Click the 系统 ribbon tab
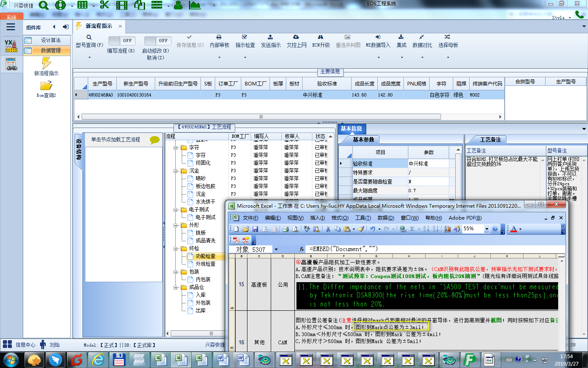The image size is (588, 368). click(x=11, y=17)
